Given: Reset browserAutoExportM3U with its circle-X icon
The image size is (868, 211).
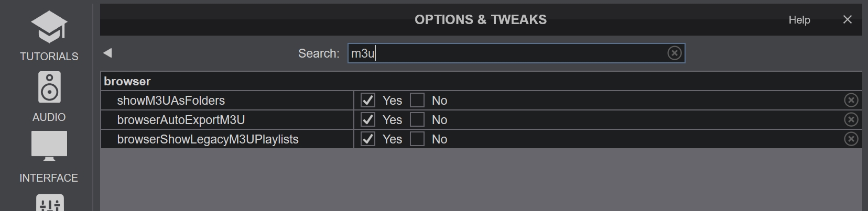Looking at the screenshot, I should point(851,119).
